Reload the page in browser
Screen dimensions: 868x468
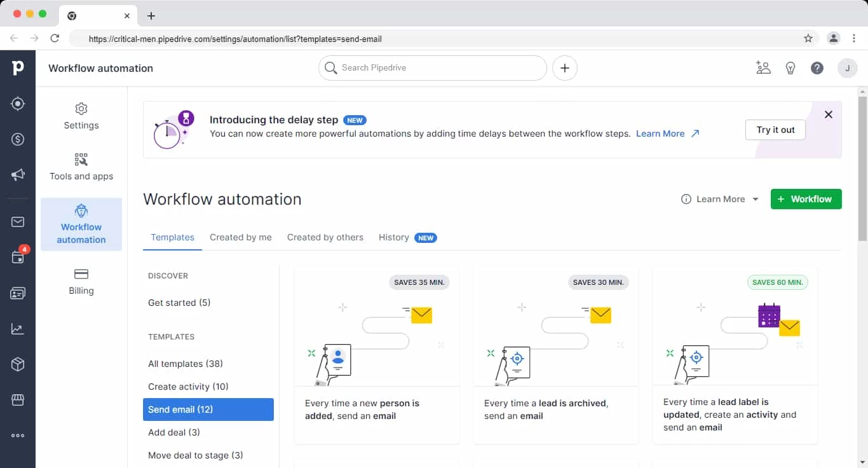coord(55,38)
